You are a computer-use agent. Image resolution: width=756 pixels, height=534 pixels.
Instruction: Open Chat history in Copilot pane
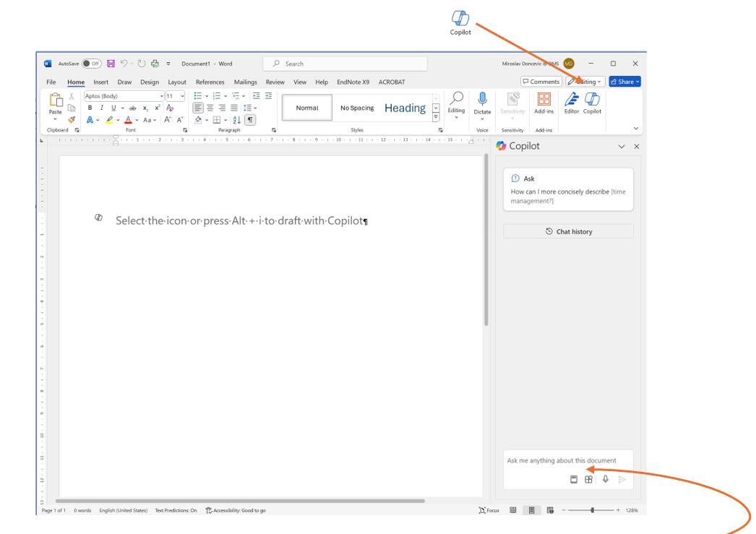pos(569,231)
